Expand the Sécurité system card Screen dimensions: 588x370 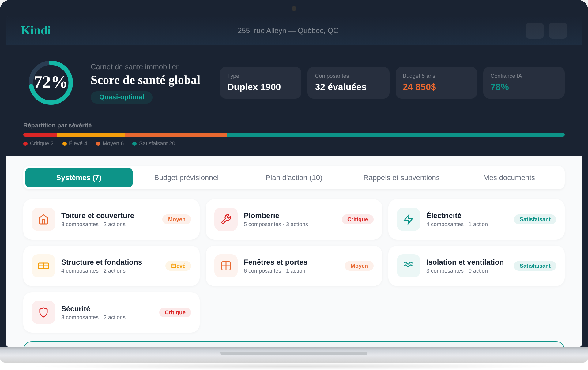[x=111, y=312]
